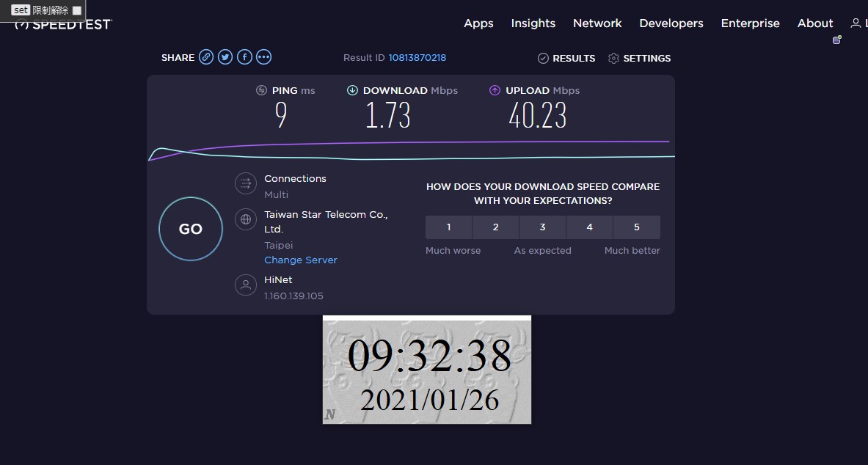Viewport: 868px width, 465px height.
Task: Click the ping value 9
Action: [281, 115]
